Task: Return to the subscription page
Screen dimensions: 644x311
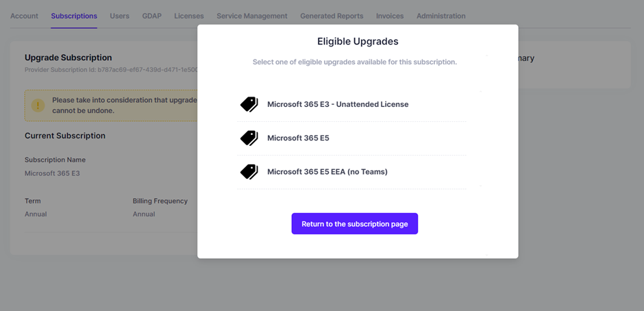Action: pyautogui.click(x=355, y=224)
